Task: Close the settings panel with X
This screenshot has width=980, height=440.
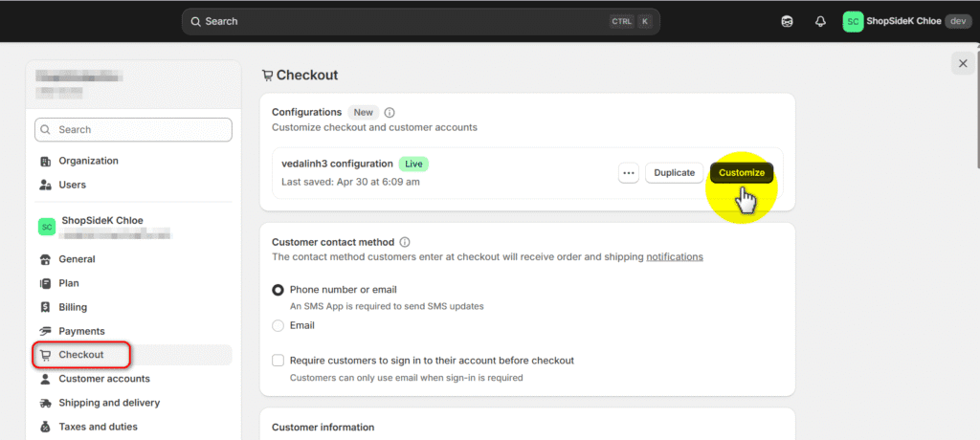Action: [x=963, y=63]
